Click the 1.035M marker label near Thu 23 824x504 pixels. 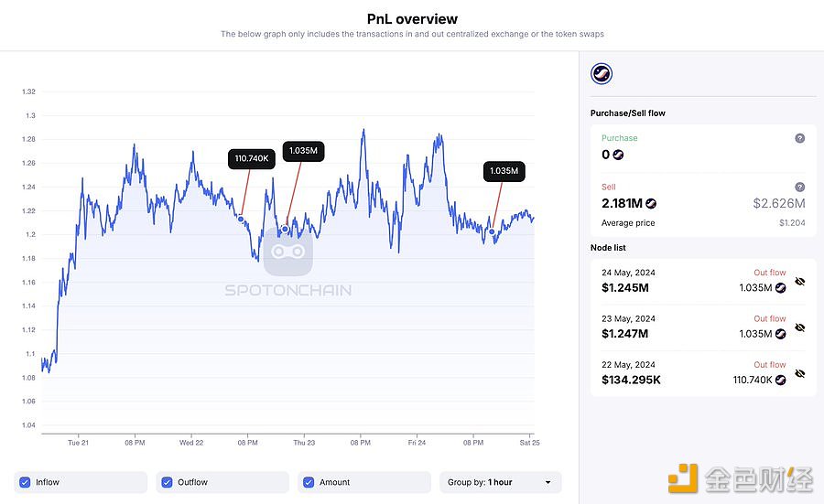[x=303, y=151]
